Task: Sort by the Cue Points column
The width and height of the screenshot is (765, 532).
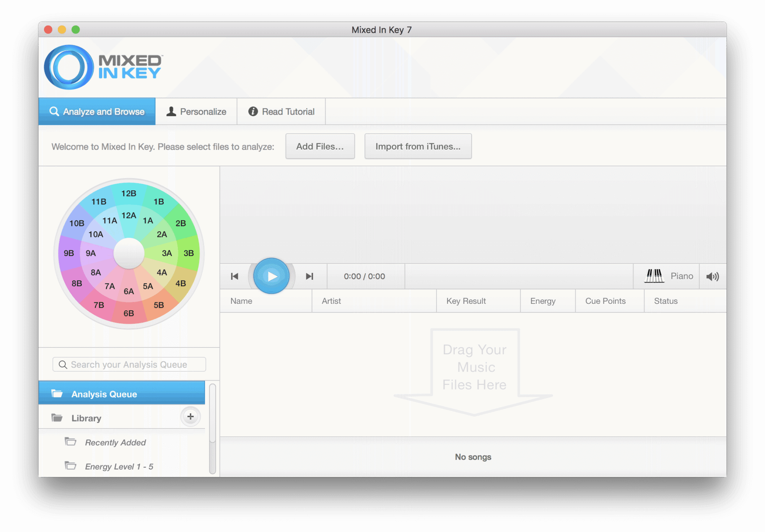Action: pos(610,301)
